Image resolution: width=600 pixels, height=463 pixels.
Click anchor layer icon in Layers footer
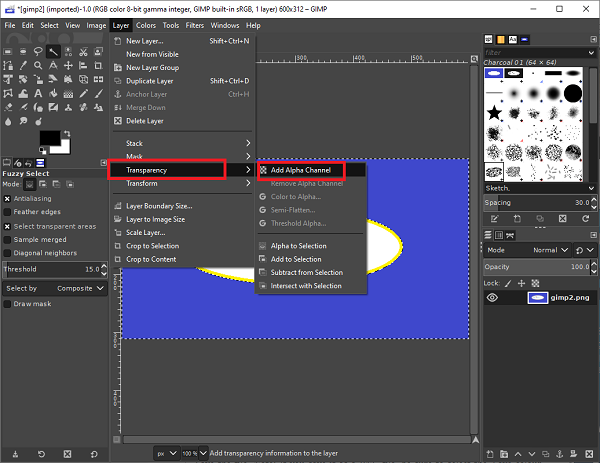point(559,454)
